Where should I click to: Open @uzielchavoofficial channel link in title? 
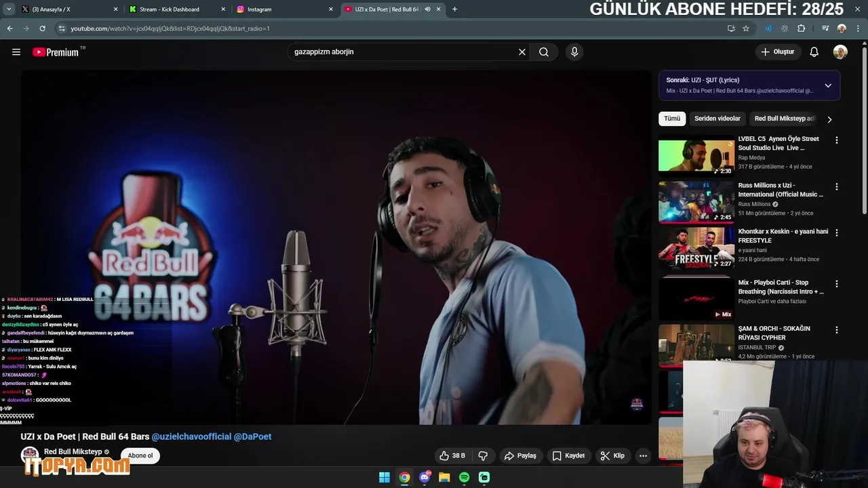click(191, 436)
